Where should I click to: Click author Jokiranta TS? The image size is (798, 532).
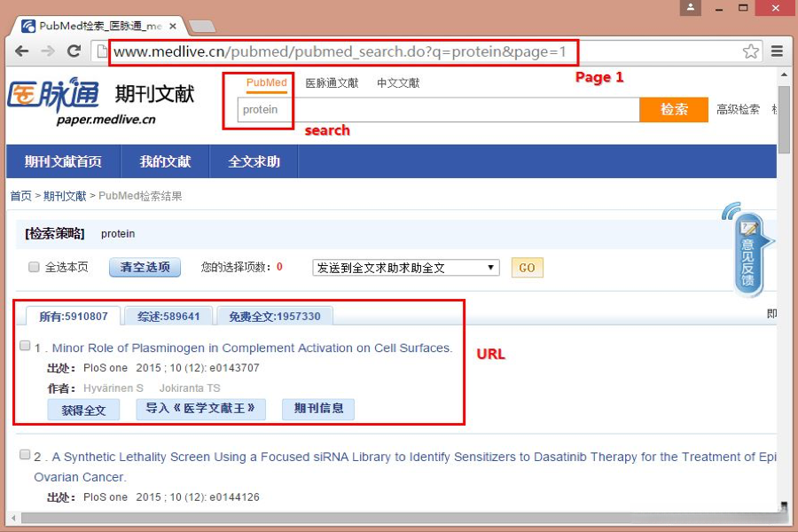(x=190, y=388)
